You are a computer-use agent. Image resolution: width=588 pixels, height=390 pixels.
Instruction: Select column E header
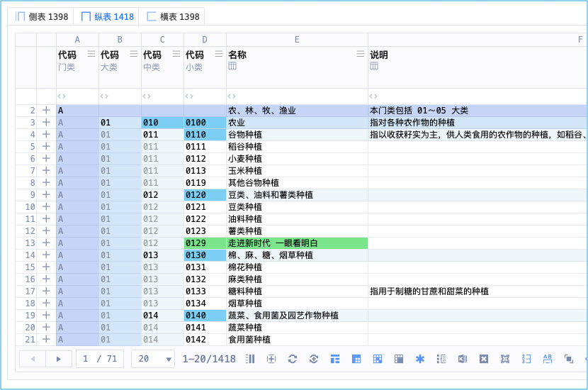(x=297, y=40)
